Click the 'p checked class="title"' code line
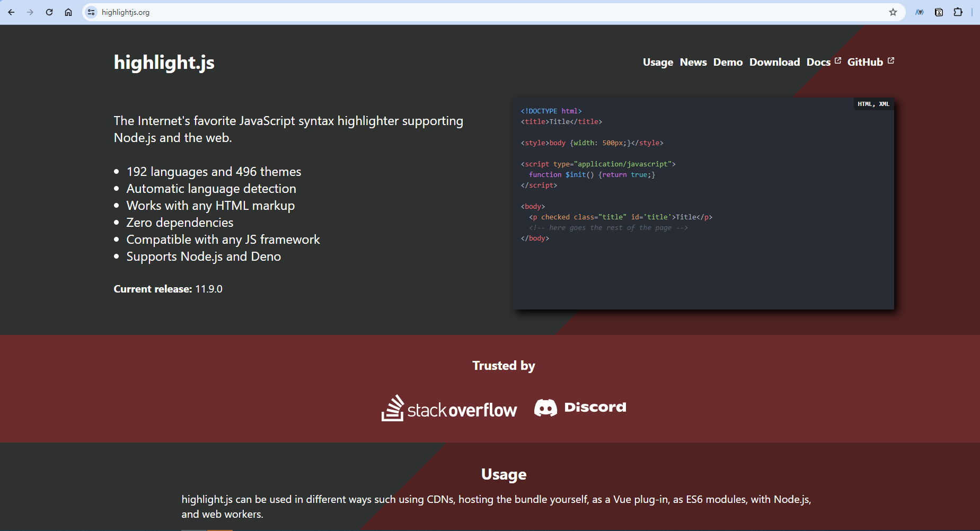This screenshot has height=531, width=980. point(621,217)
